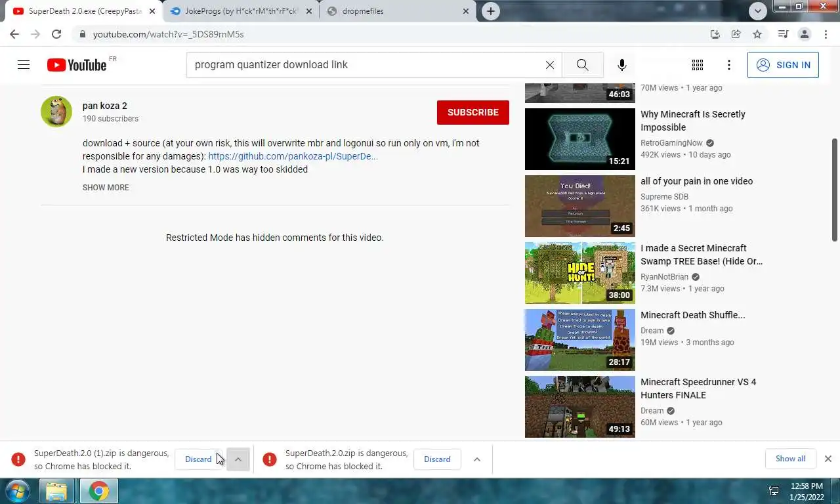This screenshot has height=504, width=840.
Task: Discard SuperDeath.2.0.zip download
Action: point(437,459)
